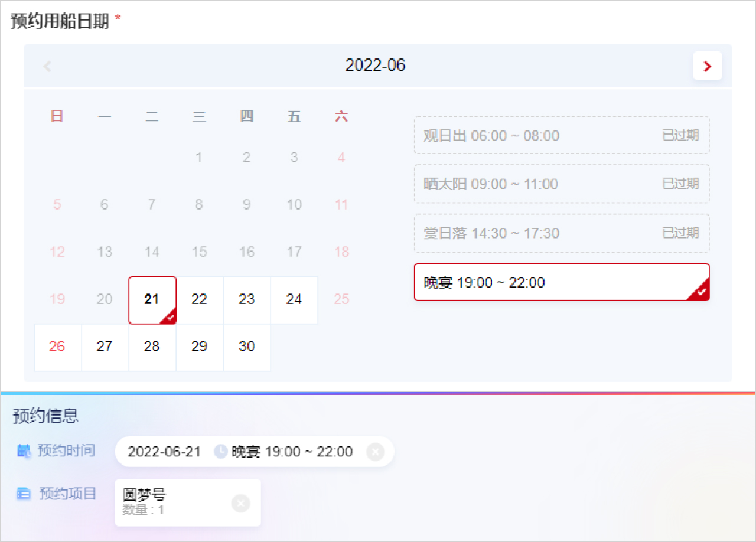Click the calendar icon beside 预约时间

coord(24,452)
